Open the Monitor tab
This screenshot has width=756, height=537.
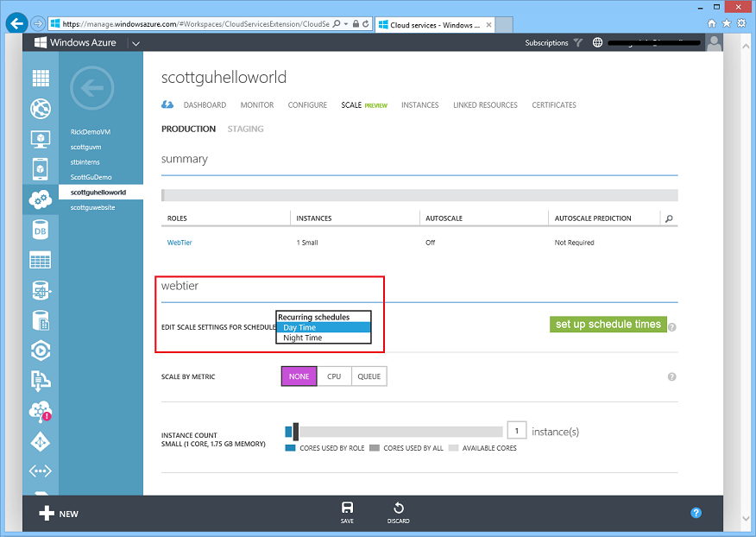point(257,104)
